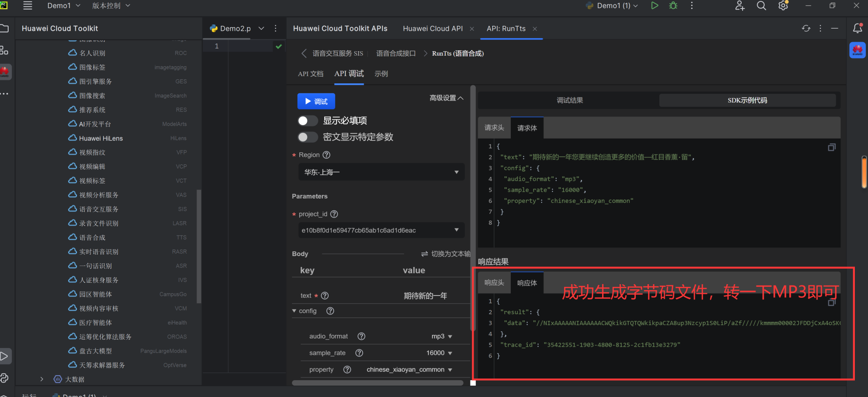The width and height of the screenshot is (868, 397).
Task: Show 请求体 request body tab
Action: [527, 128]
